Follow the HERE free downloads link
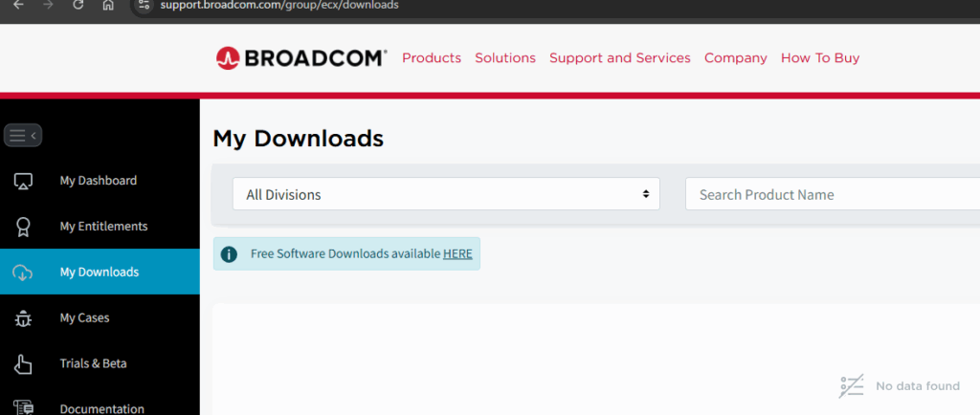This screenshot has height=415, width=980. click(x=457, y=253)
